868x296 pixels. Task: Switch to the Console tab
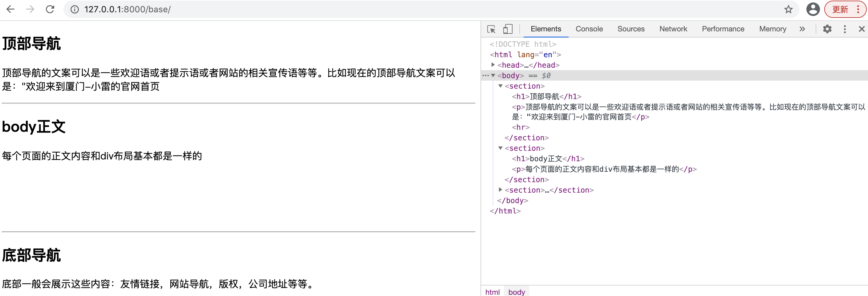click(589, 29)
